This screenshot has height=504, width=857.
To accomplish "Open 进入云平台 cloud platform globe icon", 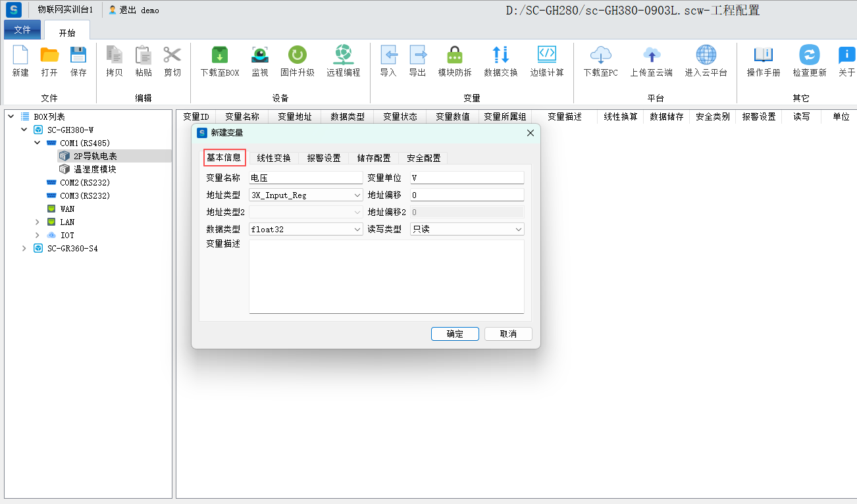I will tap(706, 56).
